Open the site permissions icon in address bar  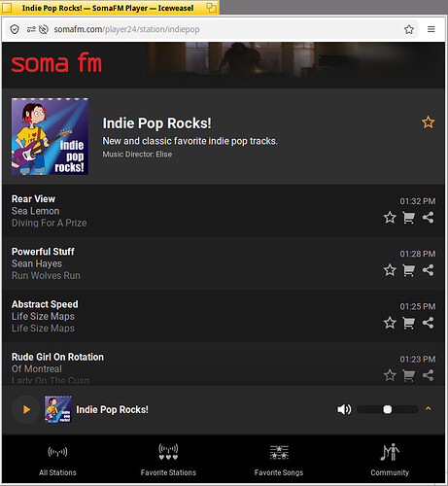tap(31, 29)
